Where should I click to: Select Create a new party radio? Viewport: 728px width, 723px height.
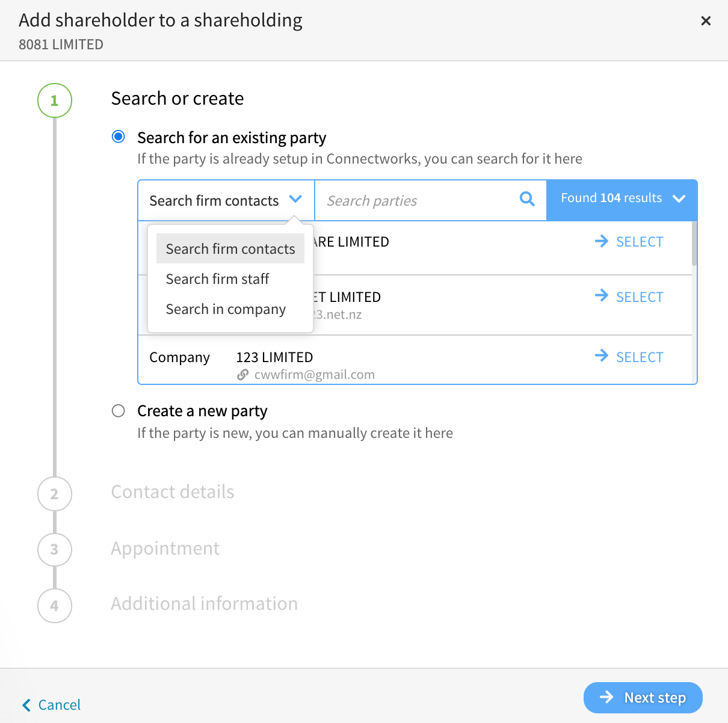click(119, 411)
